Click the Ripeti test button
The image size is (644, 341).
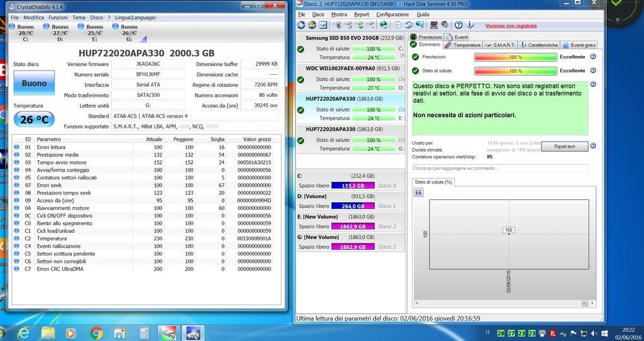tap(563, 146)
